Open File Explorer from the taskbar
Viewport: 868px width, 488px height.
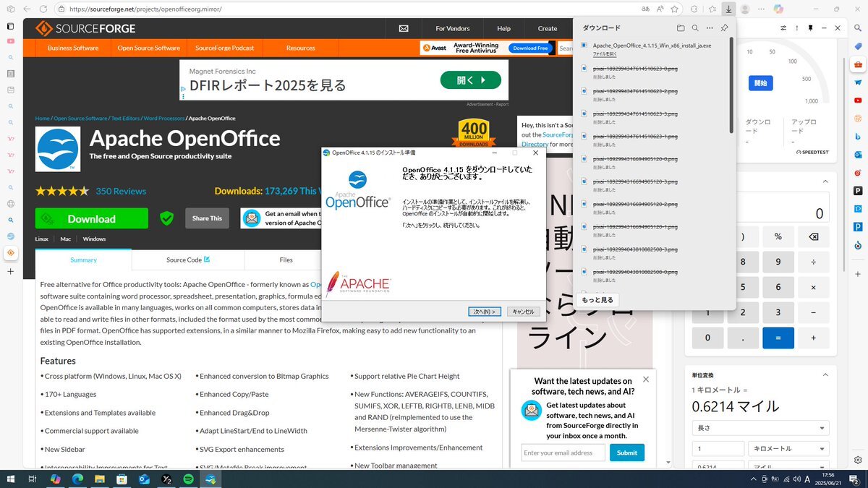(x=99, y=479)
